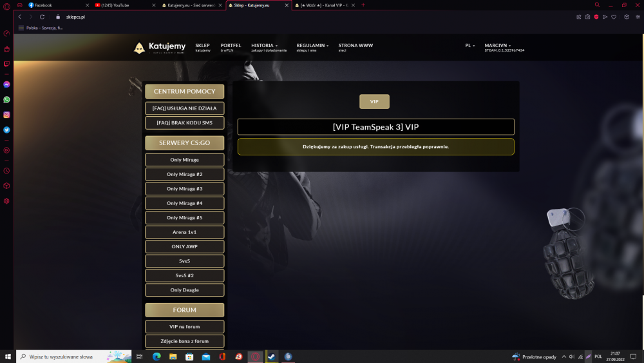Open Twitter in the Opera sidebar
644x363 pixels.
pos(6,130)
